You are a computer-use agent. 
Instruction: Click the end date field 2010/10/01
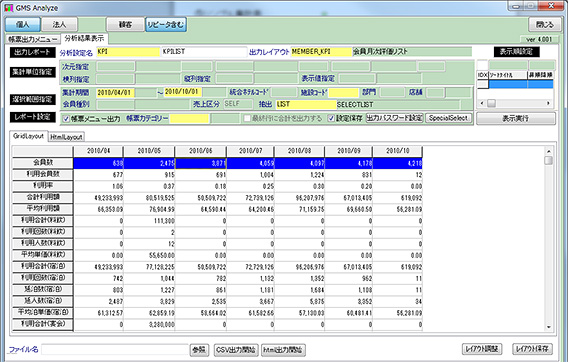pos(183,92)
